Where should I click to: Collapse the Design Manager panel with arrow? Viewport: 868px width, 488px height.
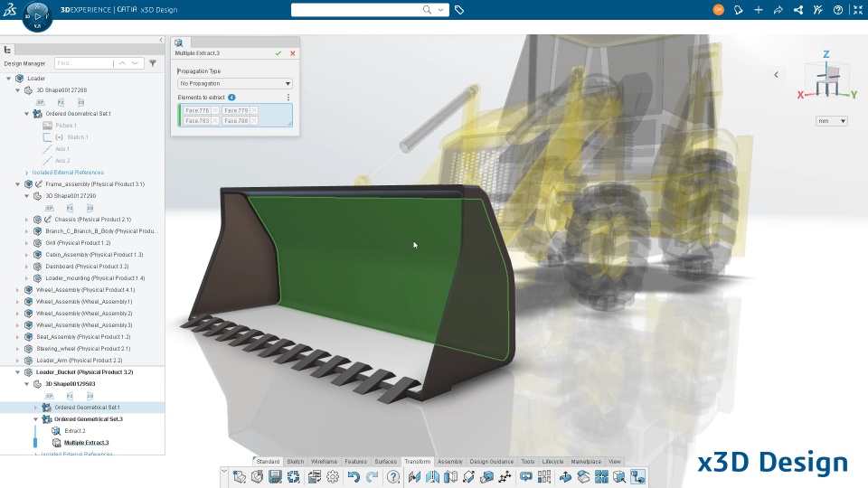tap(161, 40)
